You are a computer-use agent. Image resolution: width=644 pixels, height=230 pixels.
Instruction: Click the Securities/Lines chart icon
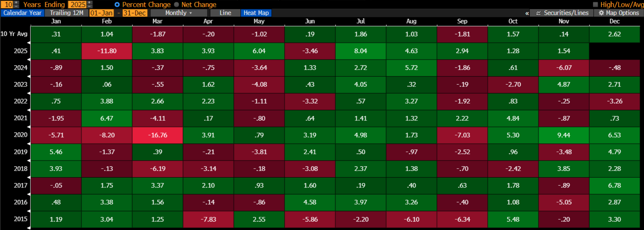pos(539,13)
